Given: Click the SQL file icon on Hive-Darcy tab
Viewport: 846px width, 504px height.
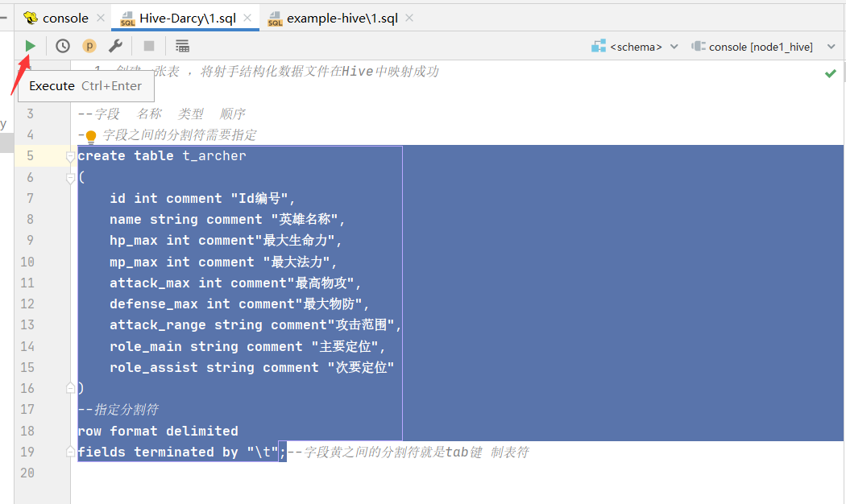Looking at the screenshot, I should [x=127, y=19].
